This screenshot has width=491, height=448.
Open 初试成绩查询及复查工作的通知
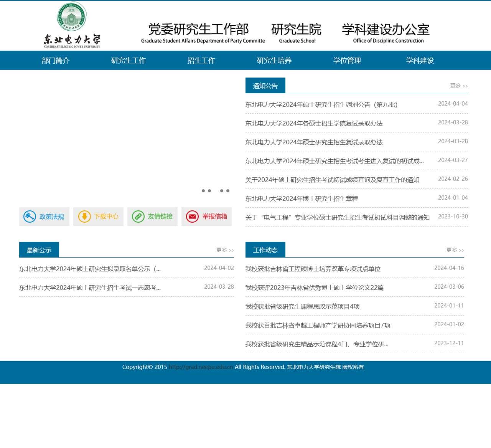[x=333, y=180]
